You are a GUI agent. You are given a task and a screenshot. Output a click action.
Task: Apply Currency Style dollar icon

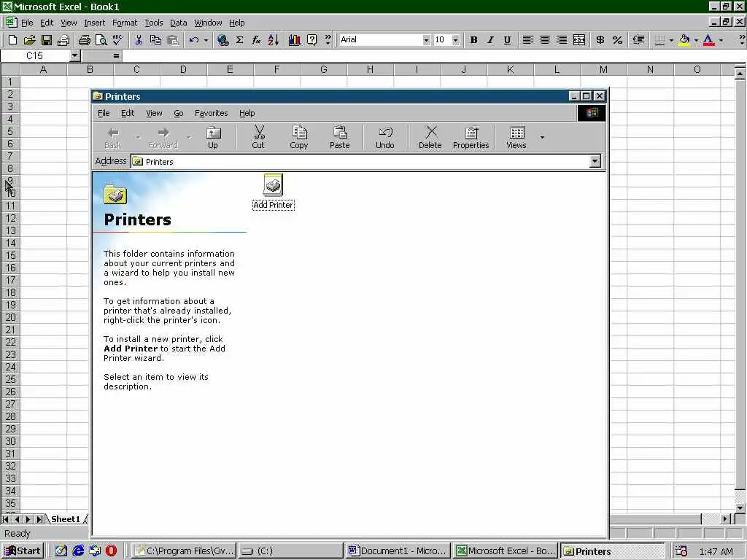tap(600, 40)
